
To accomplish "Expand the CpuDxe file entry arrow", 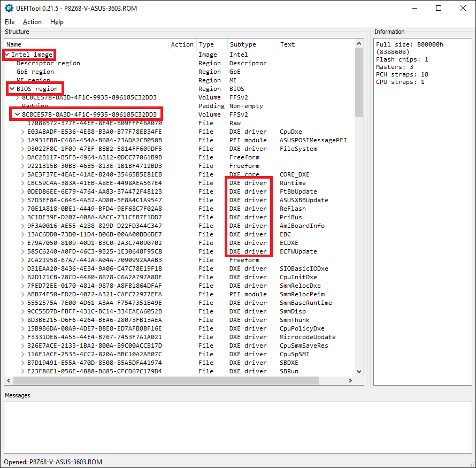I will click(x=22, y=132).
